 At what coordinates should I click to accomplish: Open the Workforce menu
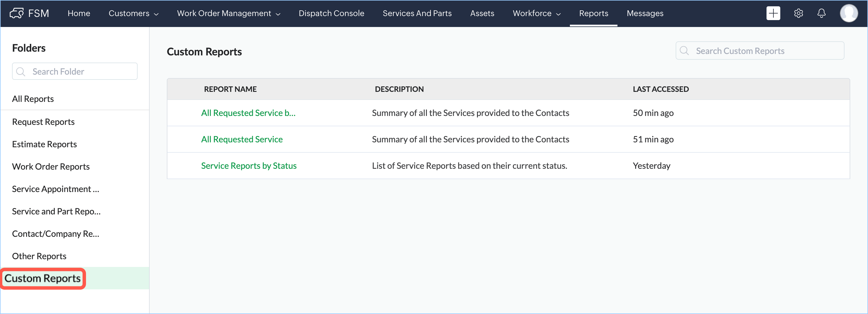coord(536,13)
